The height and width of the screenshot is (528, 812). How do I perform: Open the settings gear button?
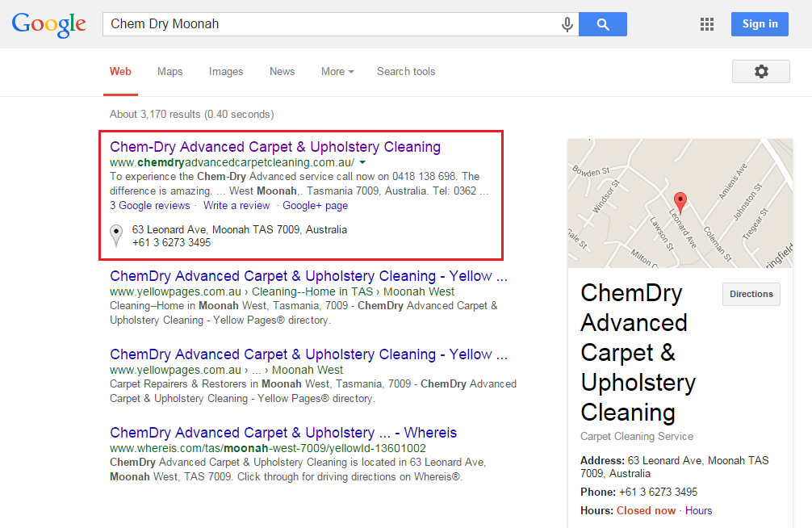(x=760, y=72)
